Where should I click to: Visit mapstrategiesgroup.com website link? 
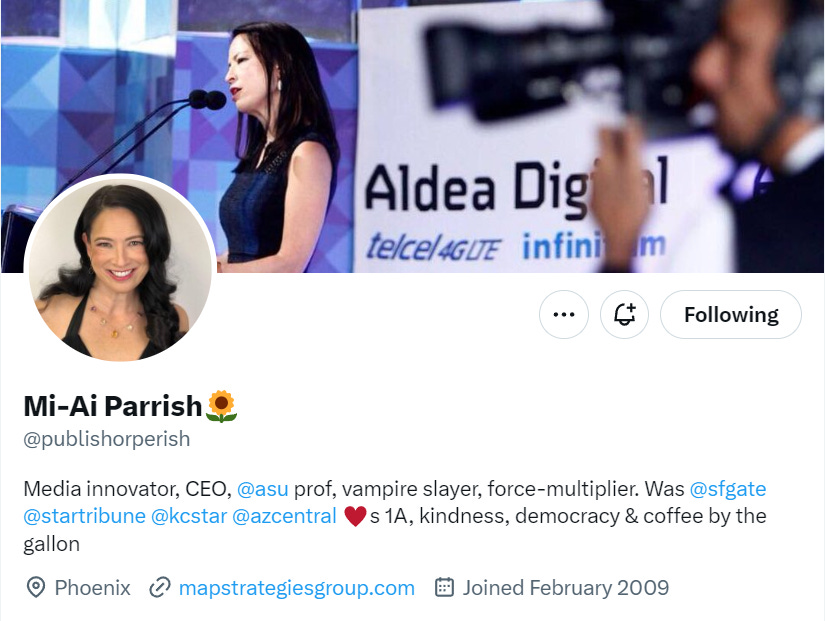pyautogui.click(x=297, y=587)
